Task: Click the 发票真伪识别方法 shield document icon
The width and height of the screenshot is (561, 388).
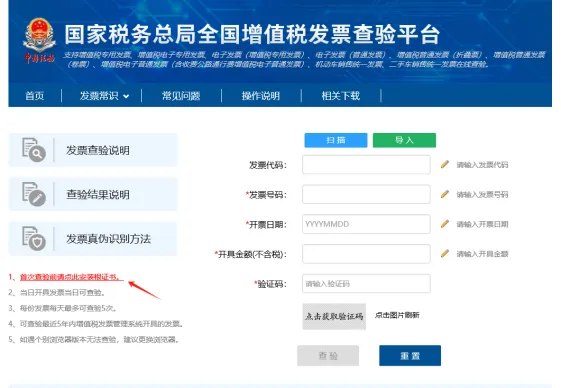Action: (x=34, y=238)
